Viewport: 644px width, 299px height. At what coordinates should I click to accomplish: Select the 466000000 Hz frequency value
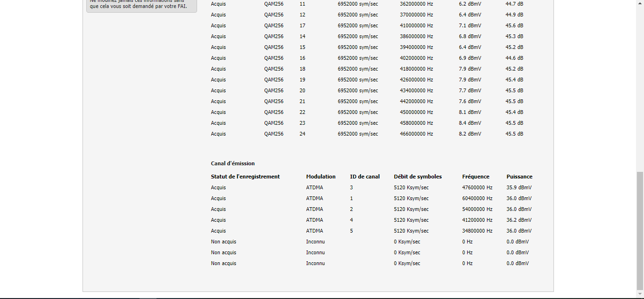pyautogui.click(x=416, y=134)
